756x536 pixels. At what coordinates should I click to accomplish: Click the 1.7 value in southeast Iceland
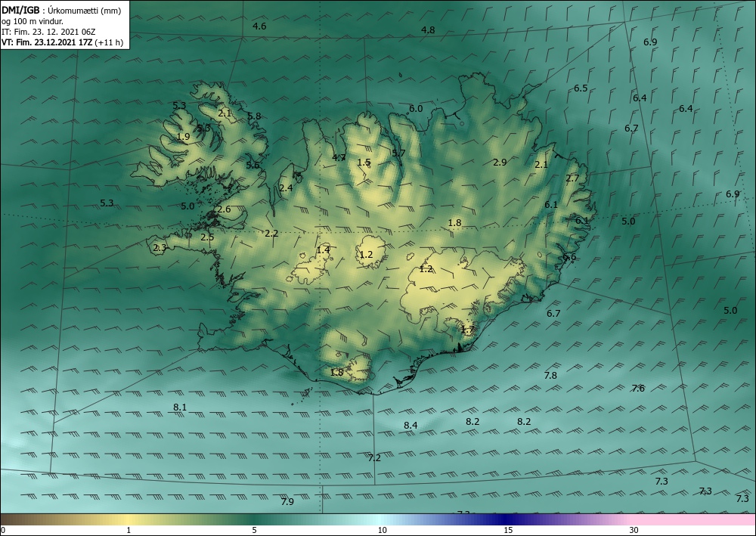click(468, 330)
